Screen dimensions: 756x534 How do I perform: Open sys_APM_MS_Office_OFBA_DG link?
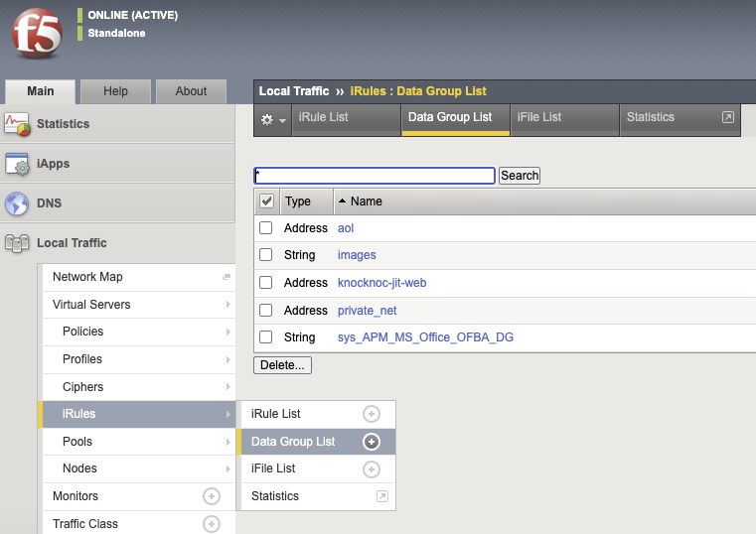click(x=425, y=337)
